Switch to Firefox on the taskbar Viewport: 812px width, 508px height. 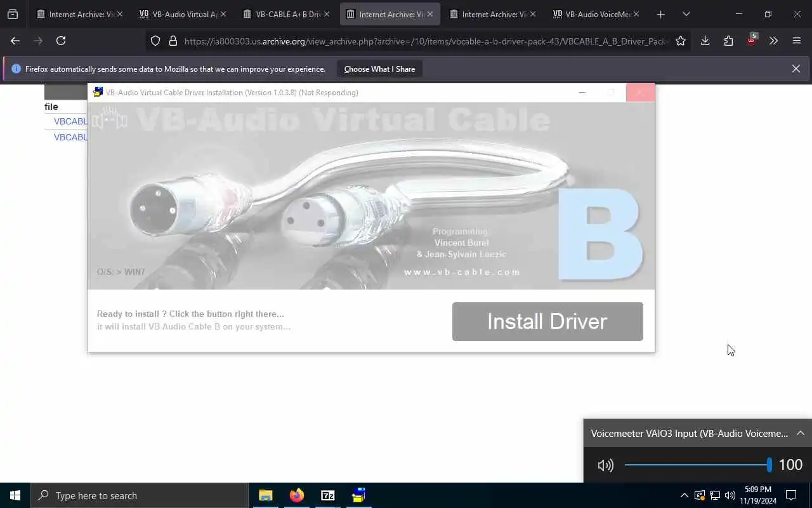click(x=296, y=495)
